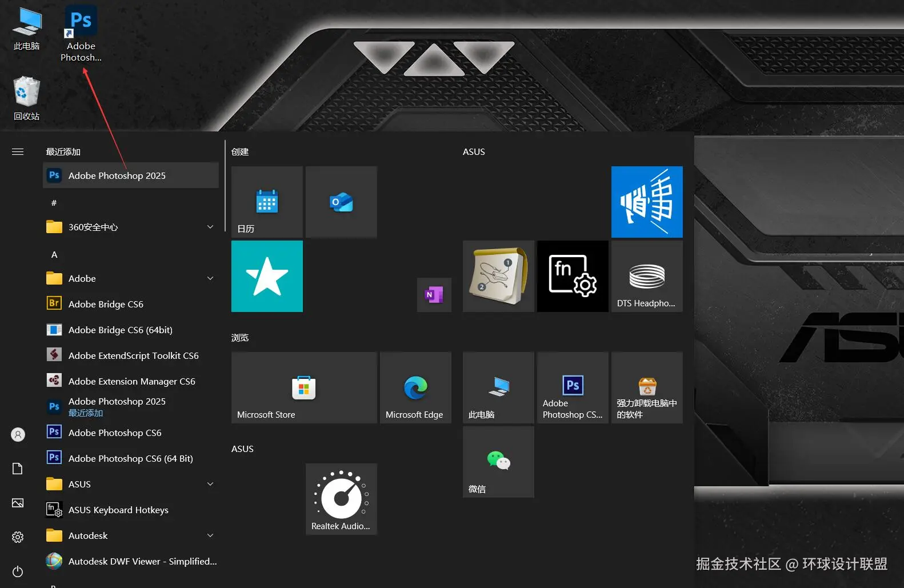Click the user account icon in Start

18,435
